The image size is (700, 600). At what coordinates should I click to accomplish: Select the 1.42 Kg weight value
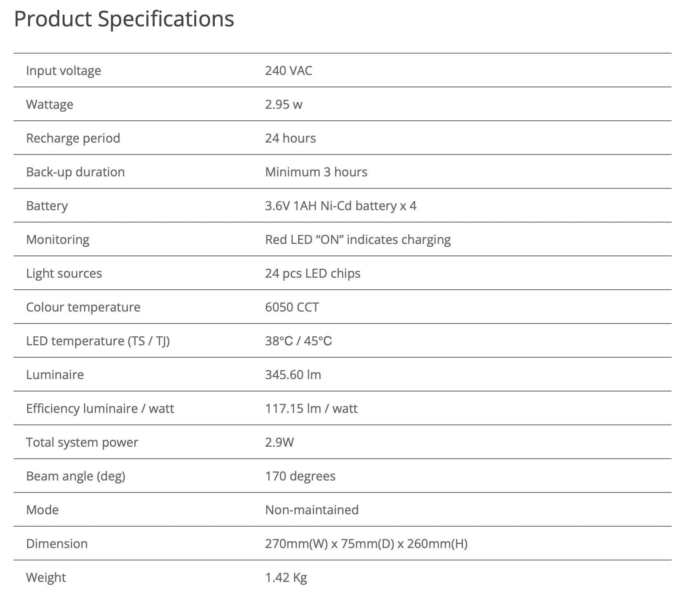click(x=286, y=577)
